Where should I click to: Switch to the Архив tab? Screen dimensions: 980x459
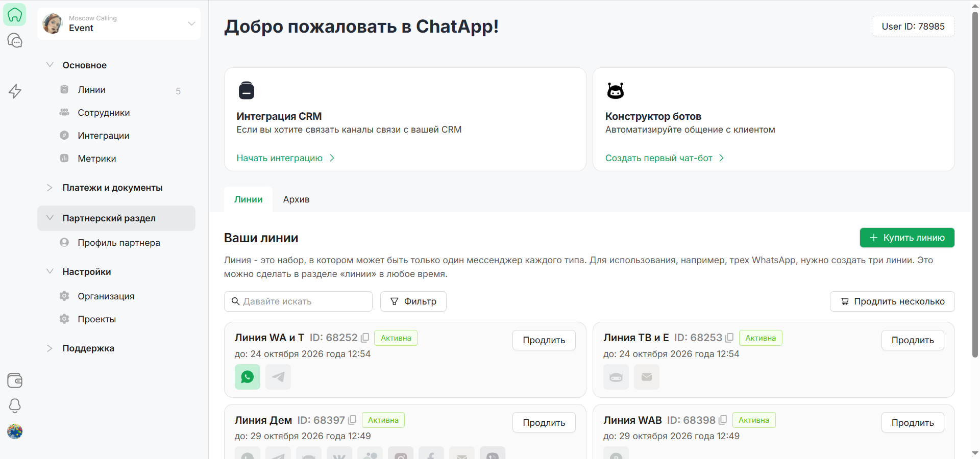[x=296, y=199]
